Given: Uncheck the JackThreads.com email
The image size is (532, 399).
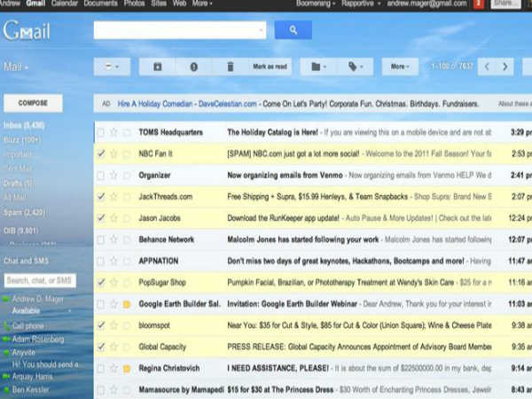Looking at the screenshot, I should (101, 197).
